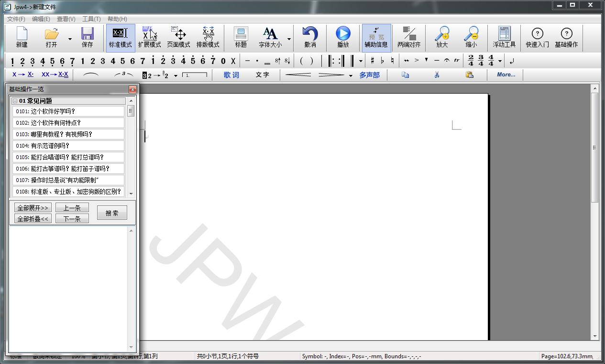Image resolution: width=605 pixels, height=364 pixels.
Task: Open the dropdown arrow beside 打开
Action: pos(70,39)
